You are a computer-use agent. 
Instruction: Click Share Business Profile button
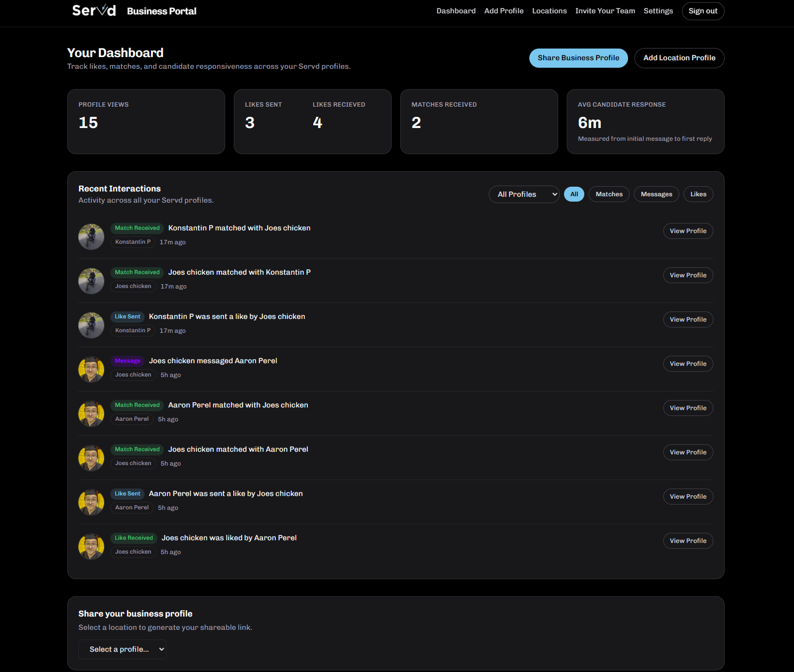(578, 58)
